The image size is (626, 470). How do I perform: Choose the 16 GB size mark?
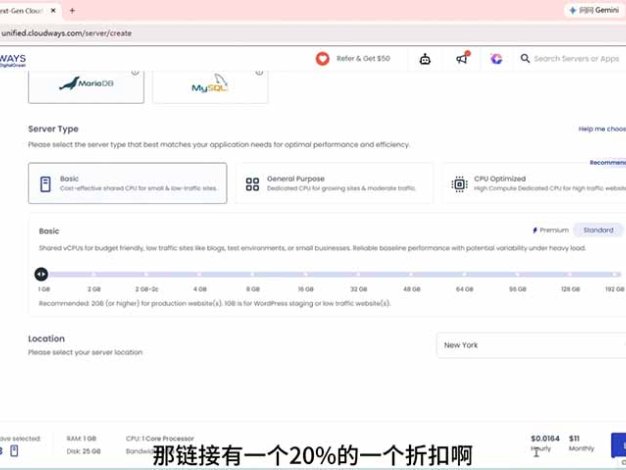pos(305,274)
